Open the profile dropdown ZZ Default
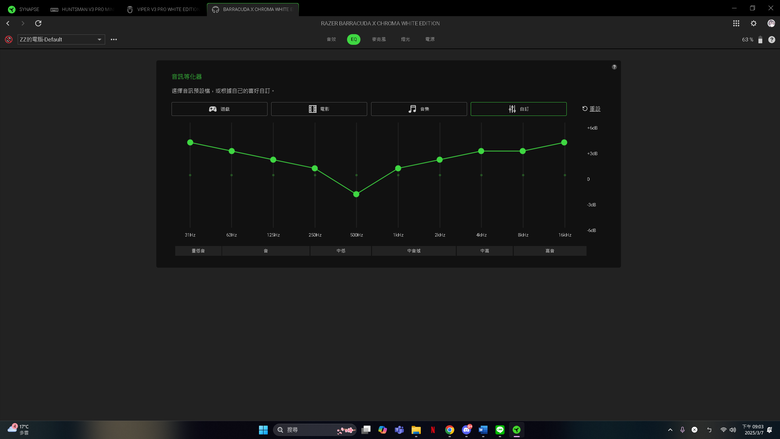 pos(61,39)
